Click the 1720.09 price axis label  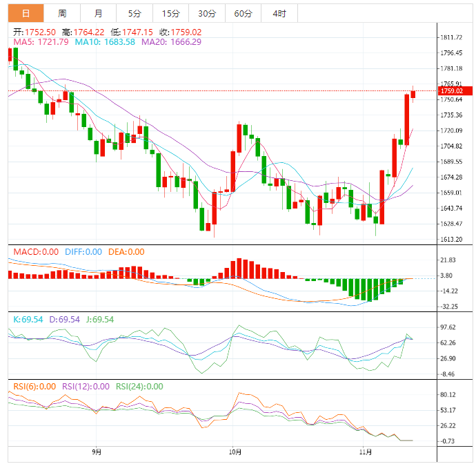point(451,130)
